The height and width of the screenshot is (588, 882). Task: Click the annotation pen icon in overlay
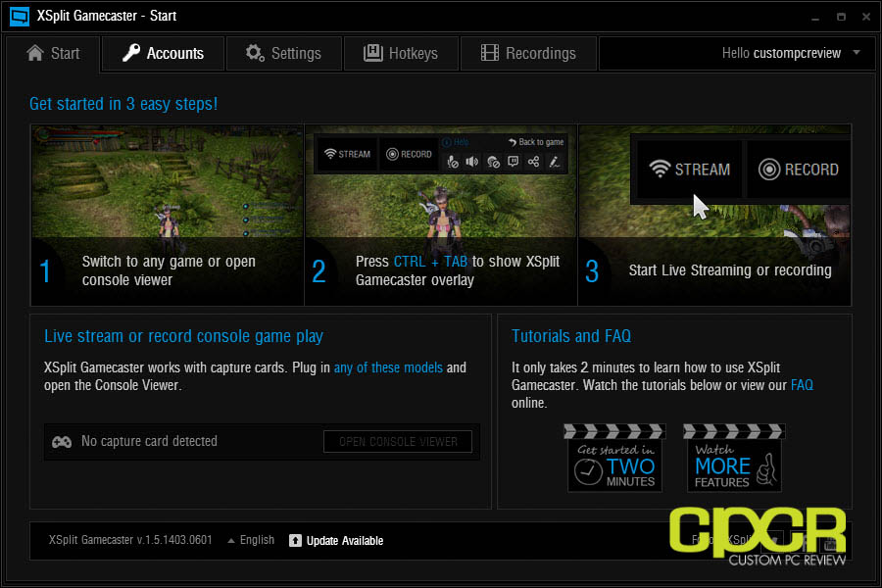point(554,162)
